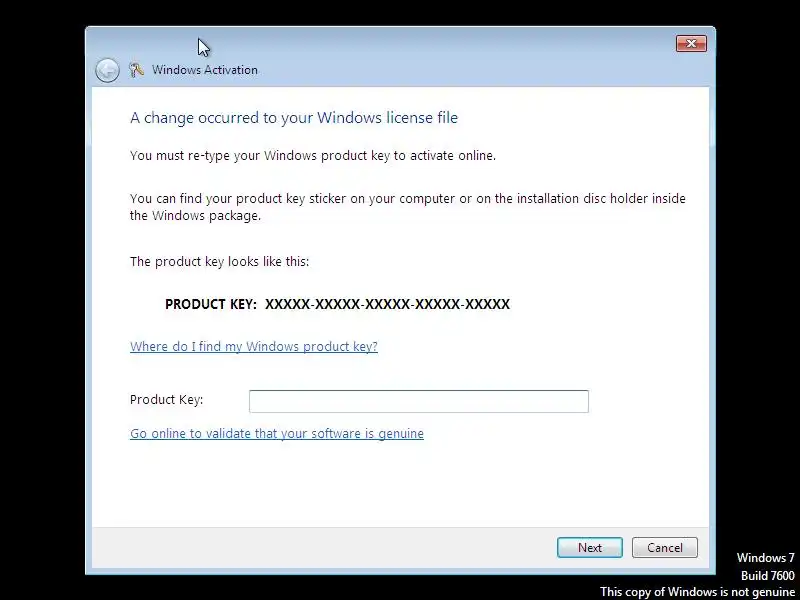Click 'You can find your product key sticker' paragraph

point(408,207)
